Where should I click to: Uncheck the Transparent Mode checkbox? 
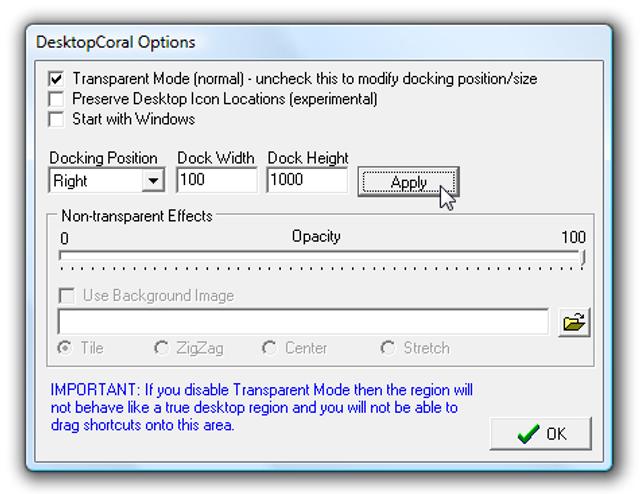(x=56, y=78)
